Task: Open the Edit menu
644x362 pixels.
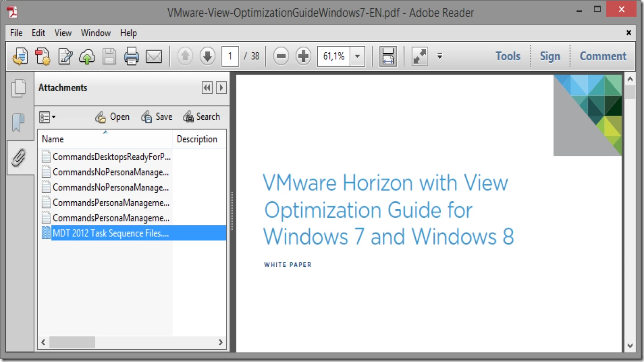Action: (39, 33)
